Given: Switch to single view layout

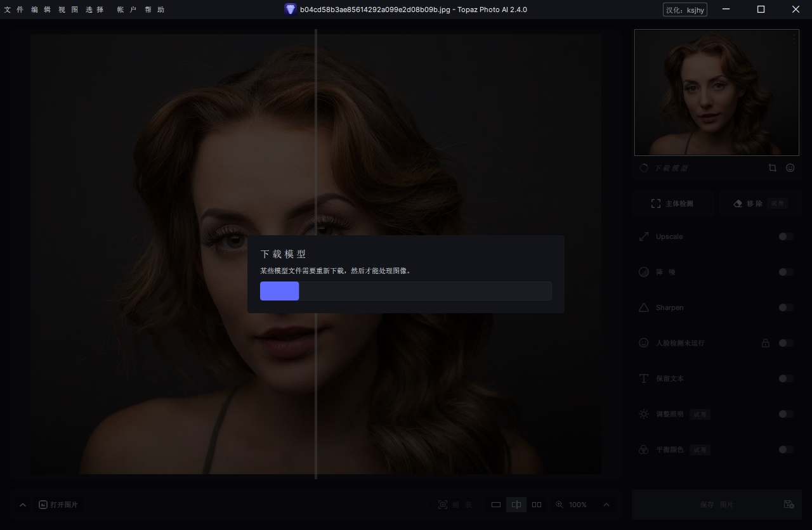Looking at the screenshot, I should pos(496,505).
